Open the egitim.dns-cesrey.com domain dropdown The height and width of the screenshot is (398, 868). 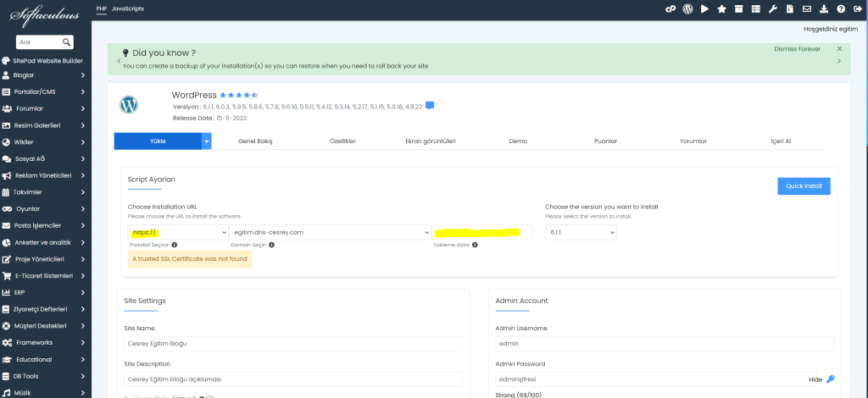(x=330, y=232)
